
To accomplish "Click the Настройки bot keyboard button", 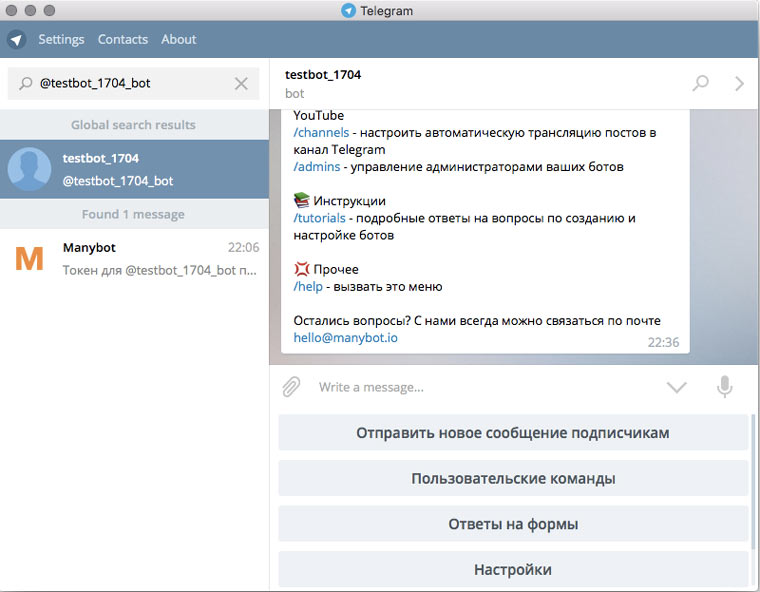I will click(x=513, y=569).
